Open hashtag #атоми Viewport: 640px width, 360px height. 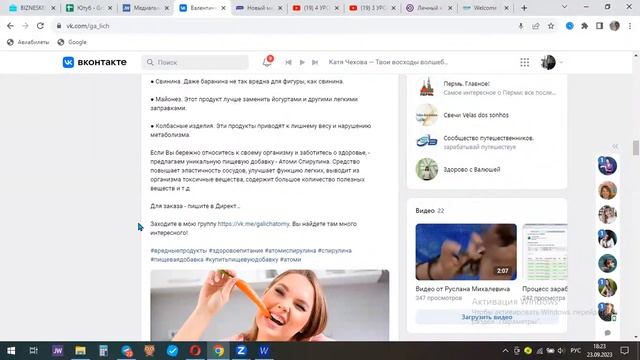(x=291, y=260)
